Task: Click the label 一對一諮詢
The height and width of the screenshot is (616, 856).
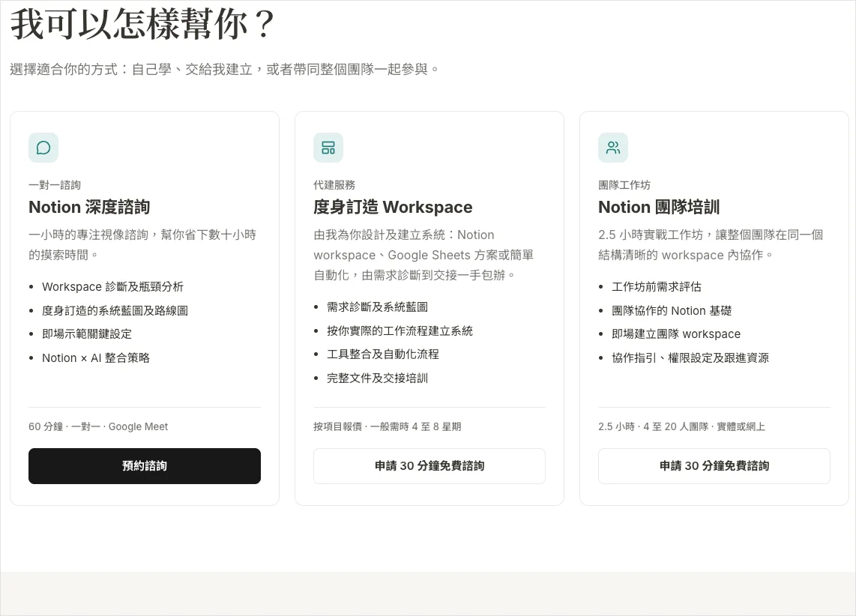Action: click(x=55, y=185)
